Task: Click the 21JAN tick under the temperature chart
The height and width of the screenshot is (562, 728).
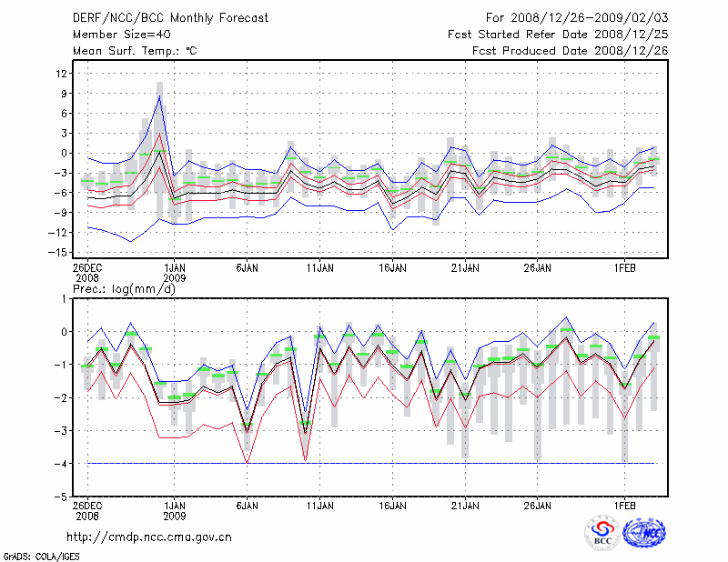Action: coord(465,268)
